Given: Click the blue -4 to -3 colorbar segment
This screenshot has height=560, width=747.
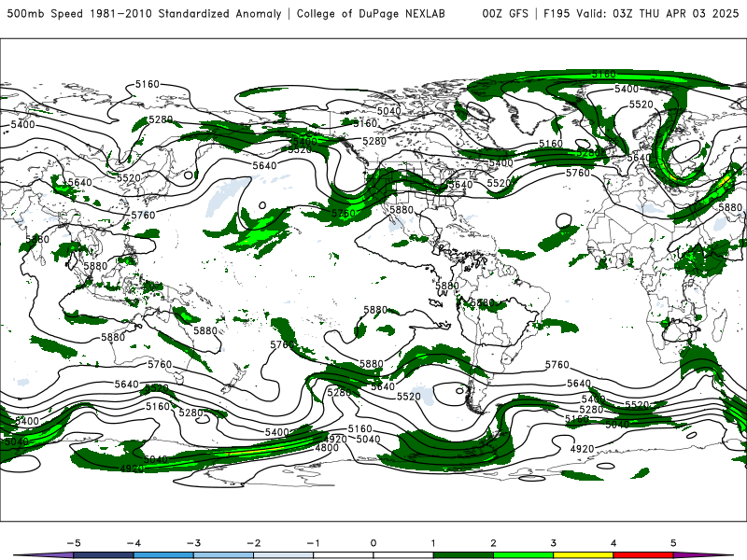Looking at the screenshot, I should tap(163, 555).
